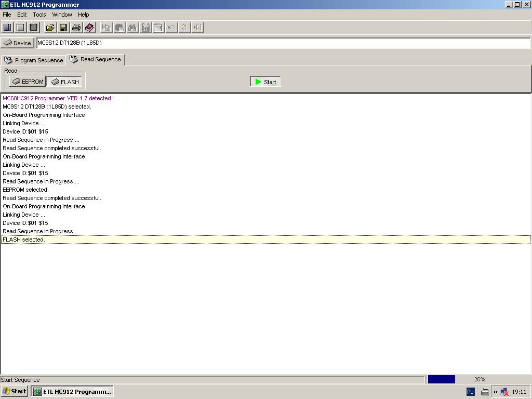Select the 'FLASH selected.' log line
This screenshot has height=399, width=532.
266,240
